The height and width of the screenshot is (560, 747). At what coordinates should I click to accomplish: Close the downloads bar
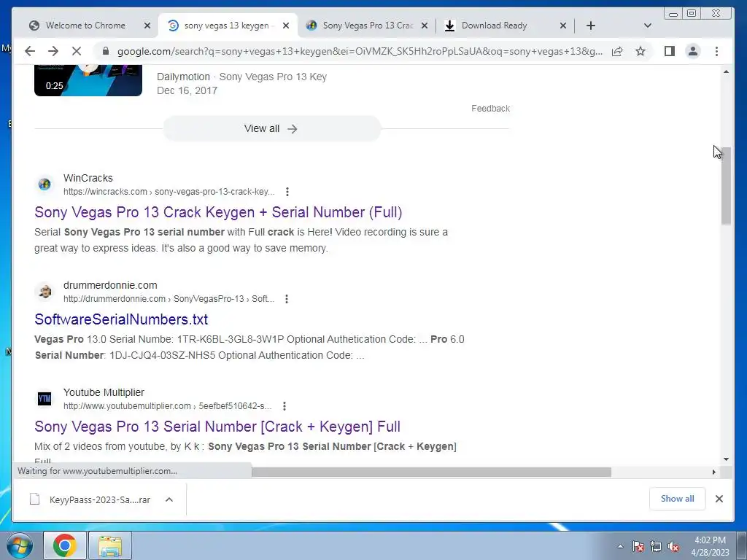(719, 499)
